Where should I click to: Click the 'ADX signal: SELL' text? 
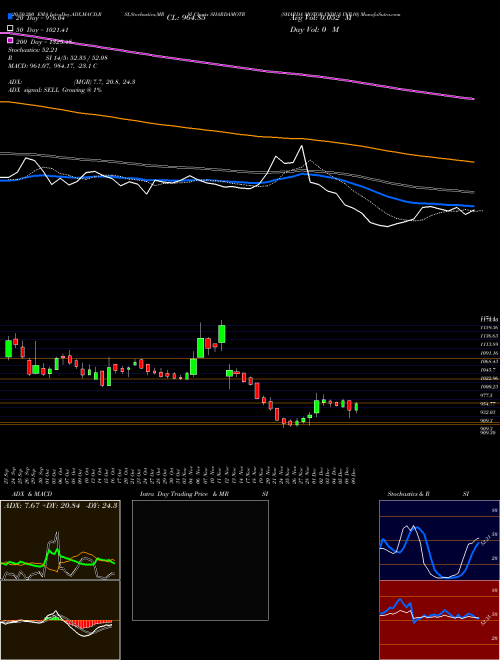click(x=55, y=90)
